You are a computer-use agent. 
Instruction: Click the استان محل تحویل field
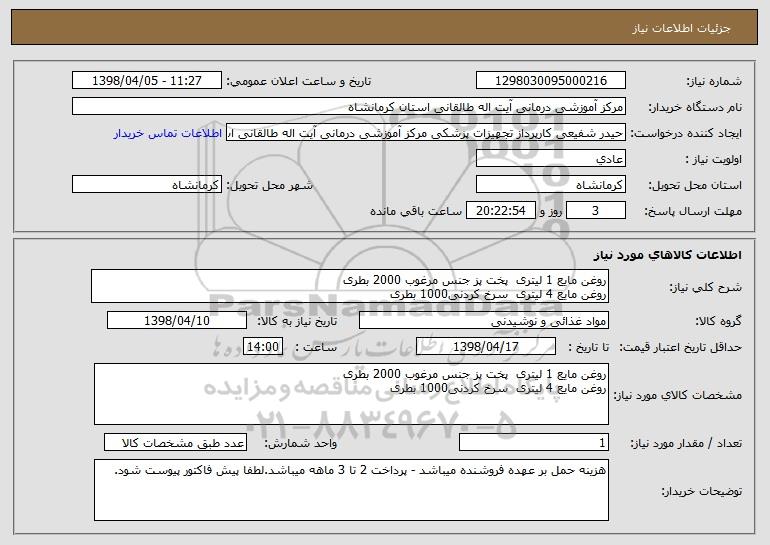[x=550, y=185]
